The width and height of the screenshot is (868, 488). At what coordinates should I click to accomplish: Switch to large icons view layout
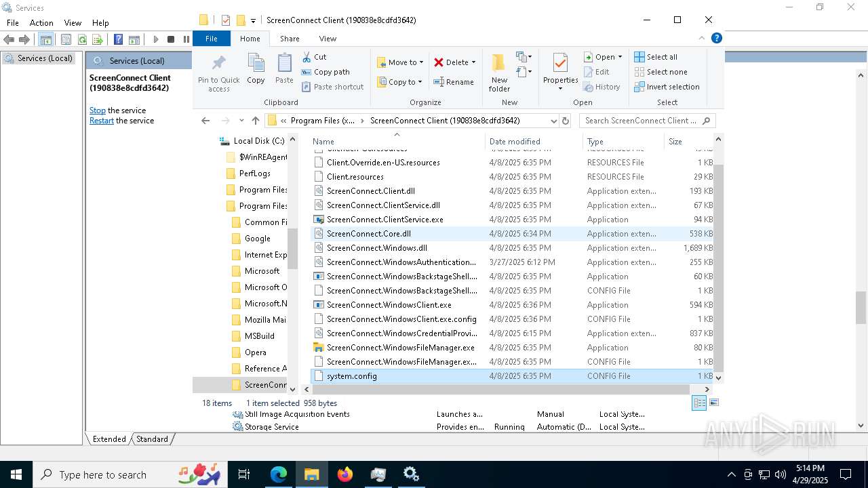point(713,403)
